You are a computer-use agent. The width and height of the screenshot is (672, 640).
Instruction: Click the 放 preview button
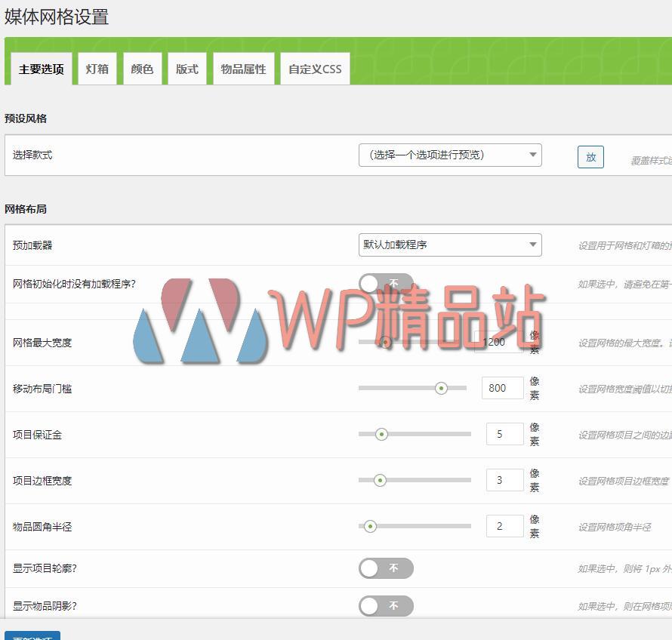590,156
